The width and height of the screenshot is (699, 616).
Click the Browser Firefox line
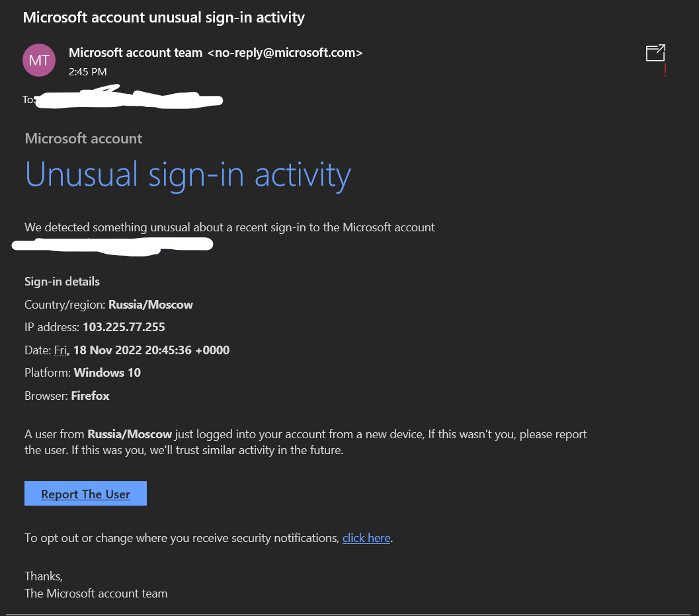[x=67, y=395]
